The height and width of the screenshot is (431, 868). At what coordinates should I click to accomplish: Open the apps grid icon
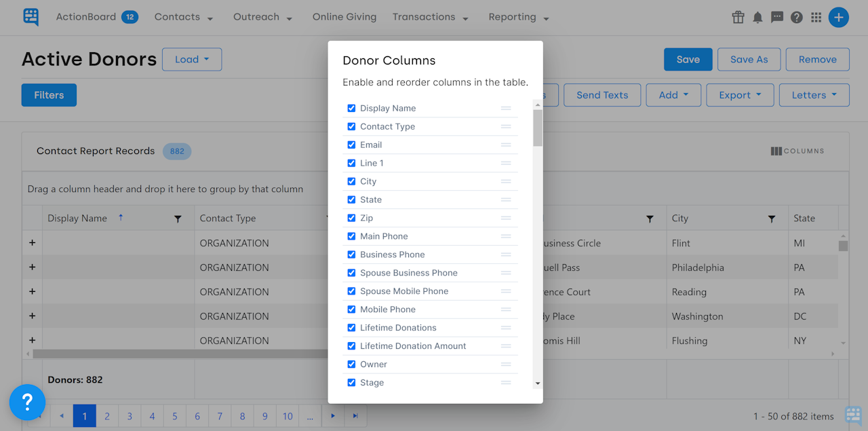[816, 17]
